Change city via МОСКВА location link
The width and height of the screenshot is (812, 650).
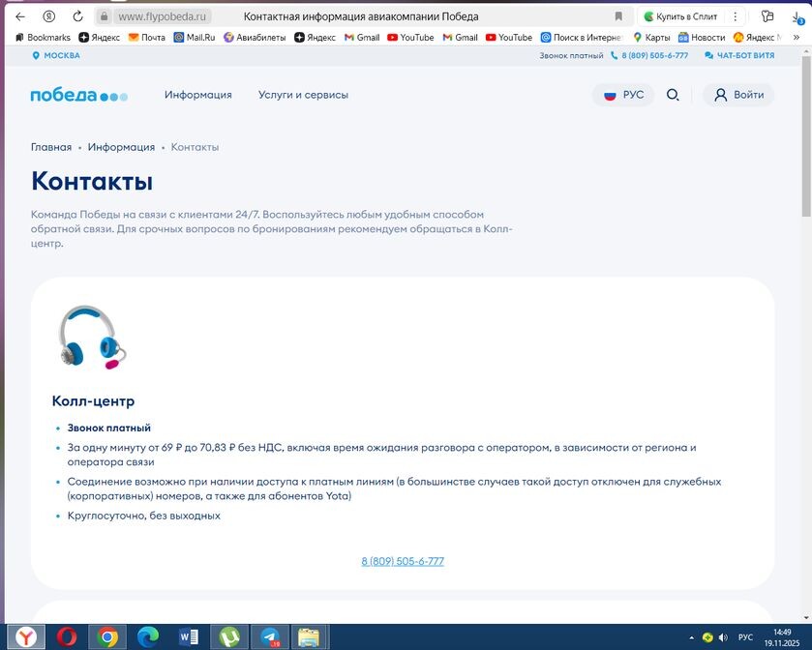coord(56,55)
